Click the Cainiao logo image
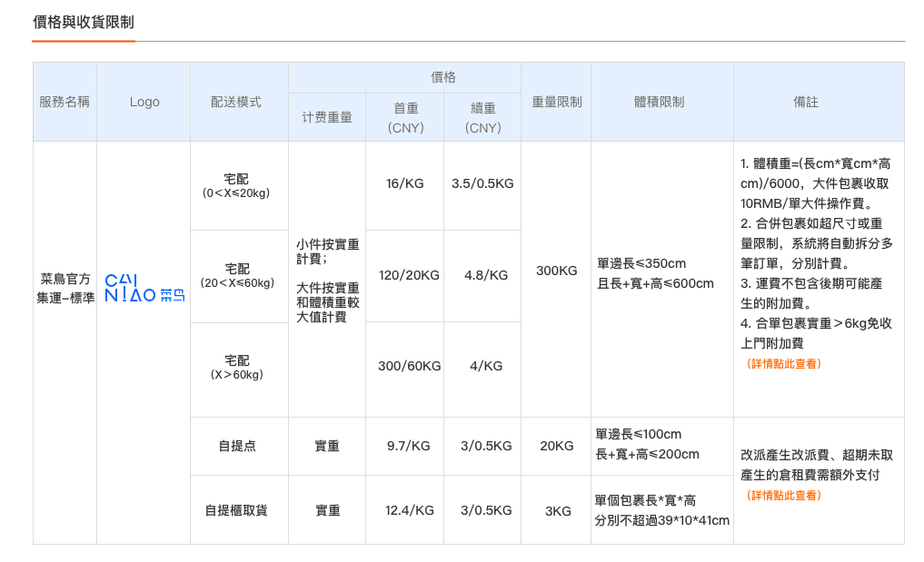The image size is (924, 562). [x=144, y=288]
